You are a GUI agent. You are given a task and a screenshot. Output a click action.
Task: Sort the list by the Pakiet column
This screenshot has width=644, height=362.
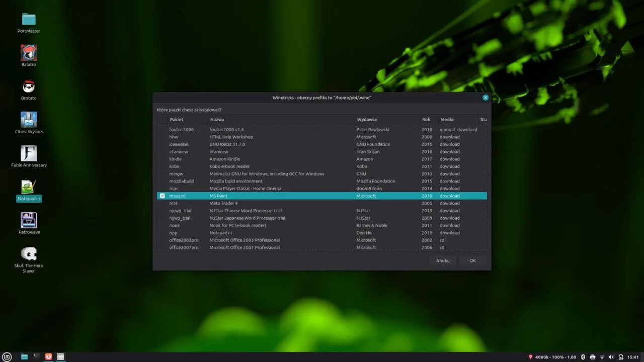tap(187, 120)
